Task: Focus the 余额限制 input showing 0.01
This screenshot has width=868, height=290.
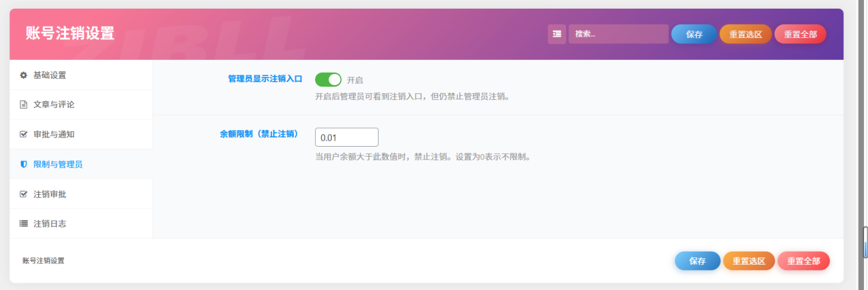Action: click(347, 137)
